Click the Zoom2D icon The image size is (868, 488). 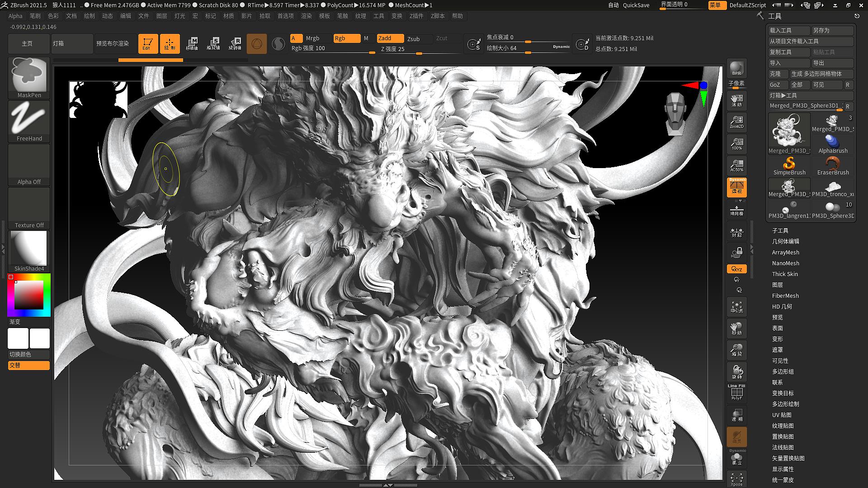pyautogui.click(x=736, y=122)
